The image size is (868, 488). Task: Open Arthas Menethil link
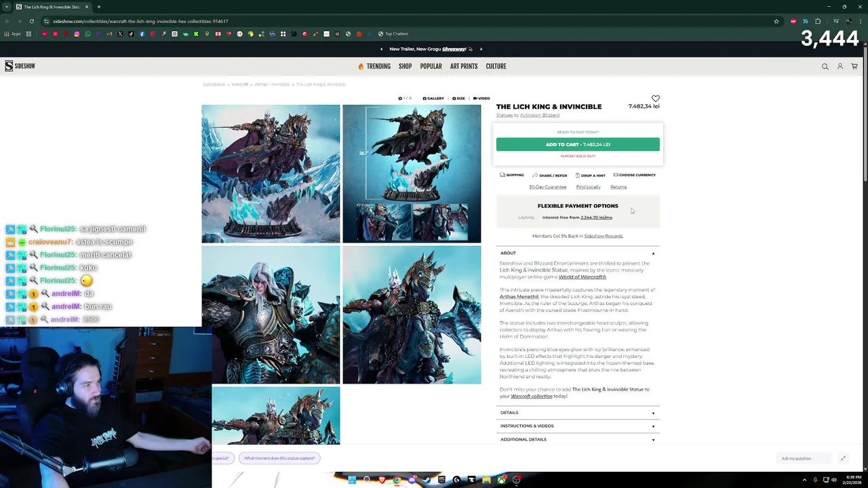[519, 296]
